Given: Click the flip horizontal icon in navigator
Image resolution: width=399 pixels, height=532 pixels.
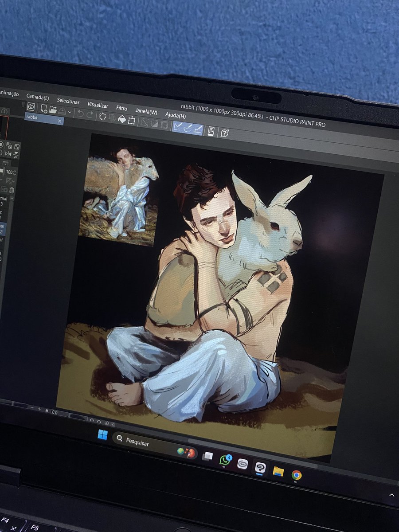Looking at the screenshot, I should [8, 154].
